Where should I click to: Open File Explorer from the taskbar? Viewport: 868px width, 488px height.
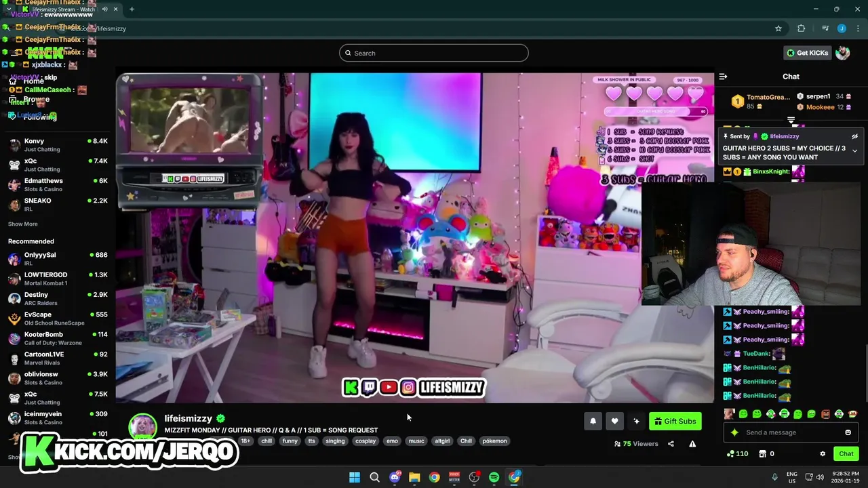(x=414, y=477)
